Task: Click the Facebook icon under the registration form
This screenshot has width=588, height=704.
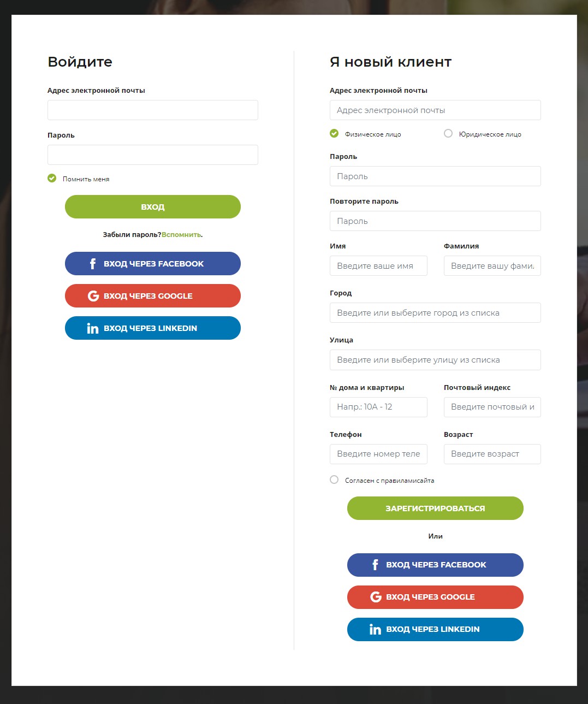Action: 375,565
